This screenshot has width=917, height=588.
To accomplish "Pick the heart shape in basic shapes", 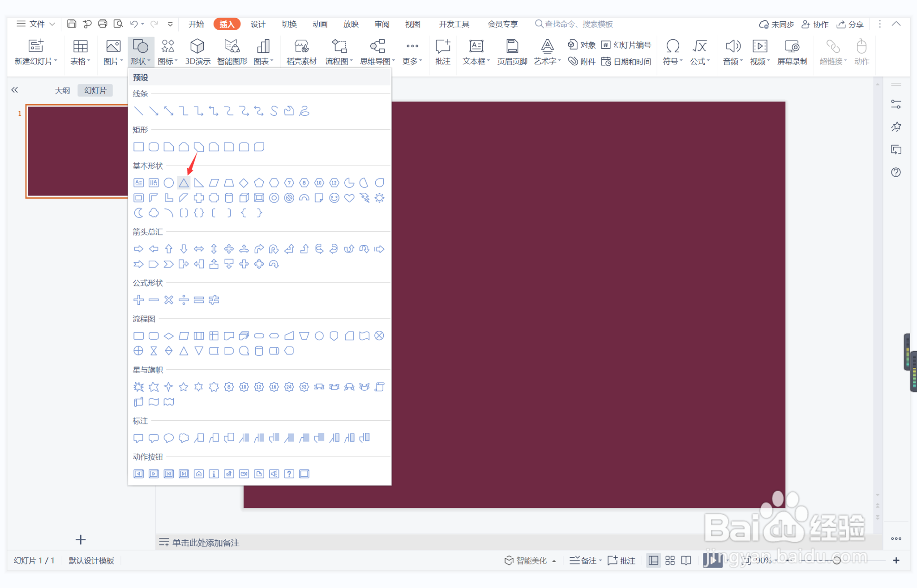I will (349, 198).
